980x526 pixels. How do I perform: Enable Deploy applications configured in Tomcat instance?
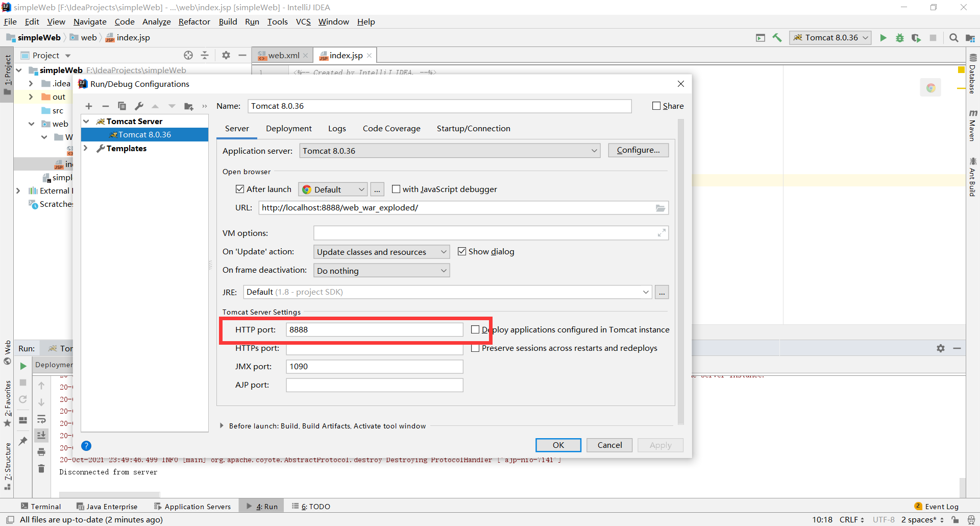click(x=475, y=329)
